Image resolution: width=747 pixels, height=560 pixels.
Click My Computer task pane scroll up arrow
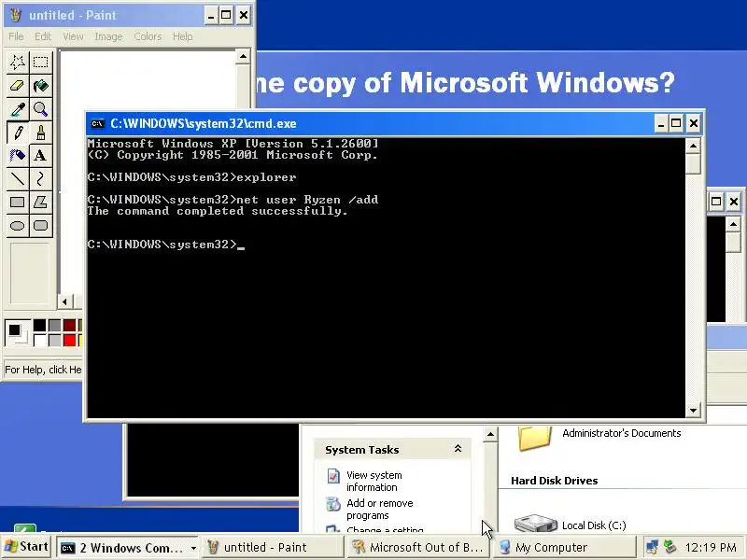pyautogui.click(x=490, y=434)
